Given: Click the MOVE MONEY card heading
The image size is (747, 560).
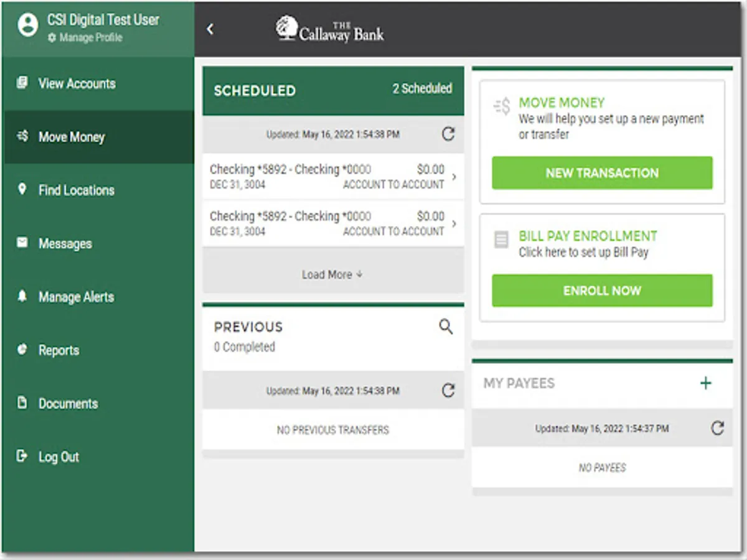Looking at the screenshot, I should [x=562, y=103].
